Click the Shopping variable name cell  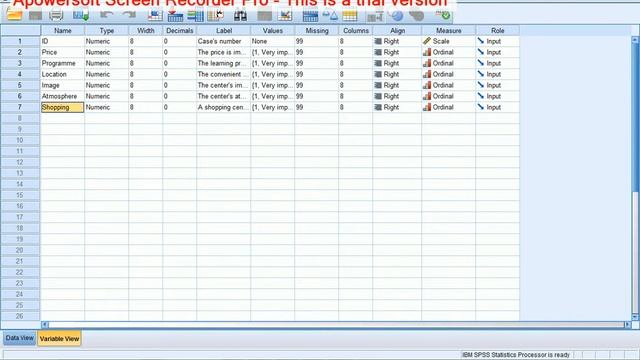62,107
